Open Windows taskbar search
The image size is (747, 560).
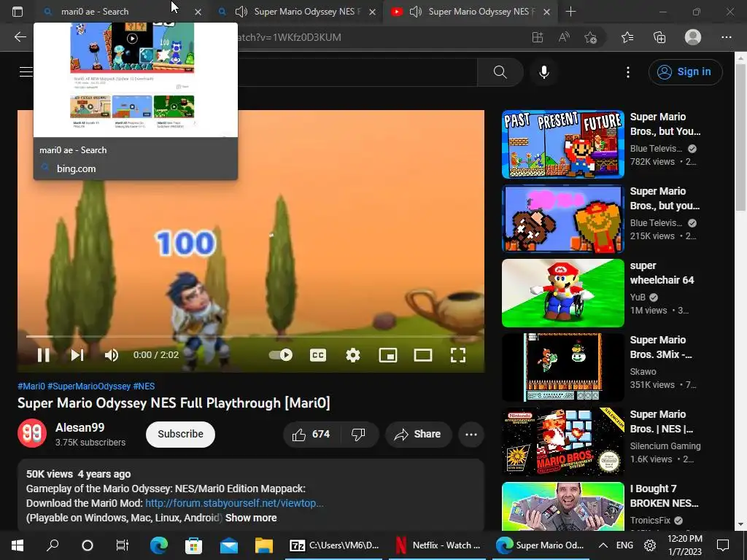tap(53, 545)
